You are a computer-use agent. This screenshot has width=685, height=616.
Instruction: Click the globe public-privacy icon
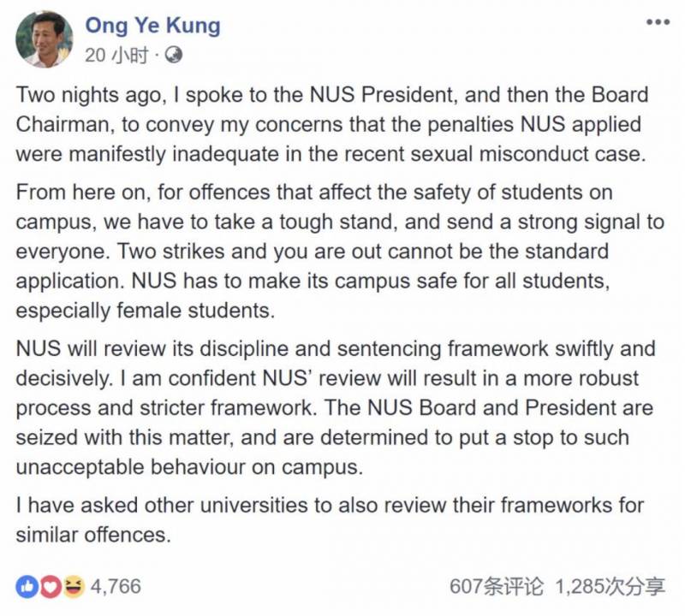click(x=173, y=56)
